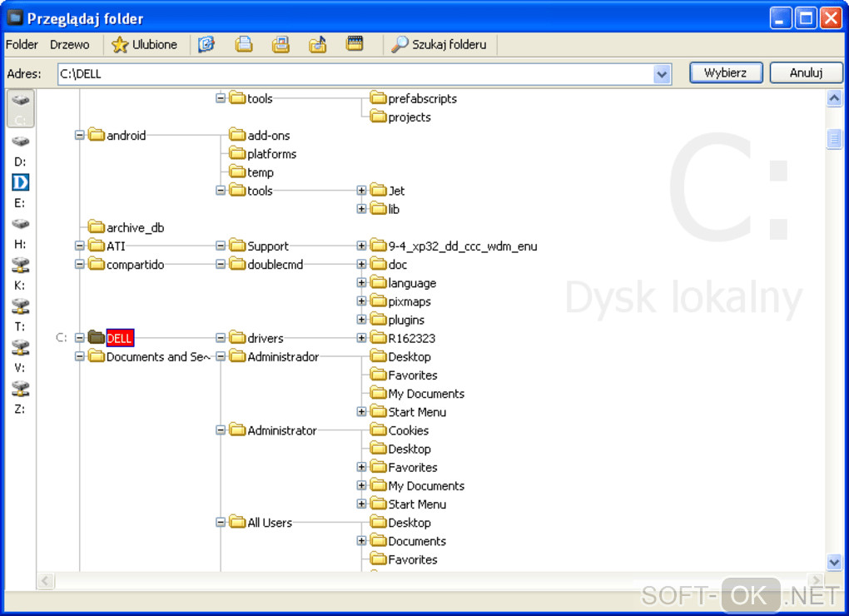Select the C: local disk drive
849x616 pixels.
(21, 109)
